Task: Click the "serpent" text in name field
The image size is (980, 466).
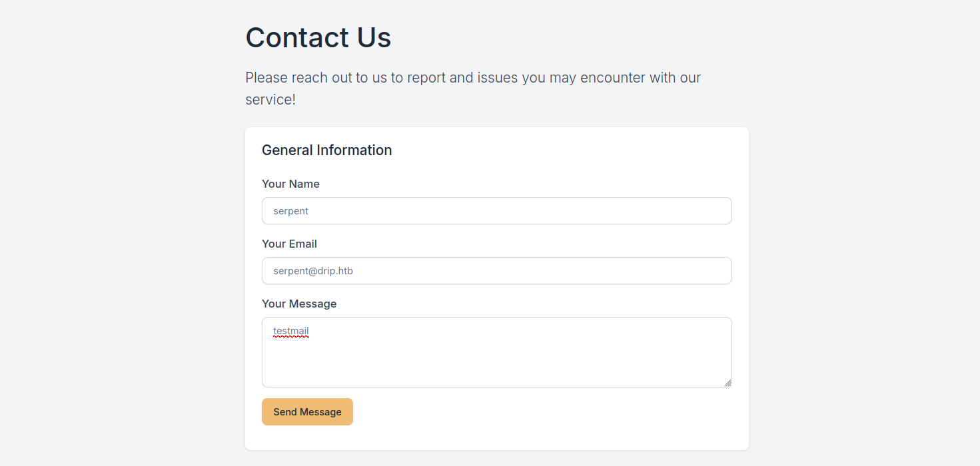Action: 291,211
